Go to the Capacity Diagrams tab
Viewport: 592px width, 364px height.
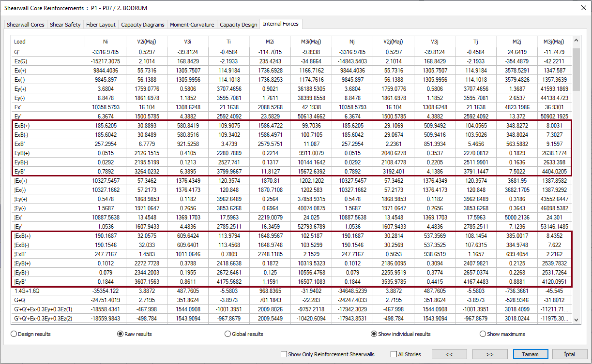(143, 25)
